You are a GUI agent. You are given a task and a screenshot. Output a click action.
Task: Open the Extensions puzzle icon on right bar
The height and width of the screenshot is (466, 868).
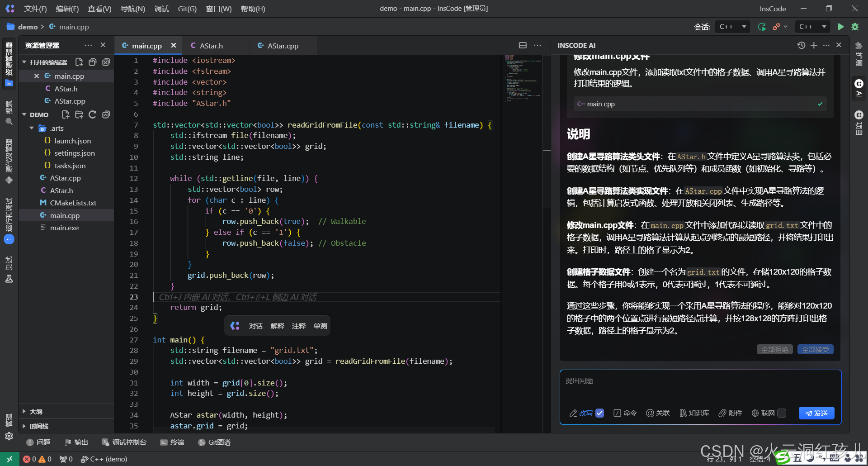click(x=859, y=53)
